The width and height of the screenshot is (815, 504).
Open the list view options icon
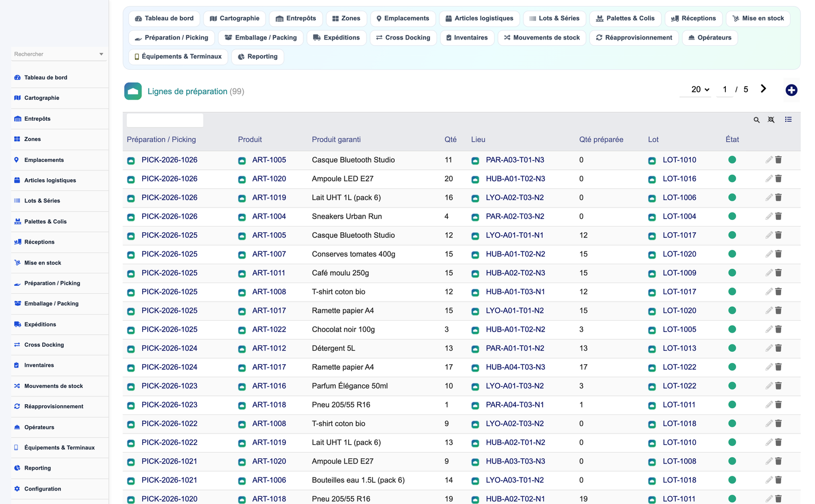pos(788,120)
